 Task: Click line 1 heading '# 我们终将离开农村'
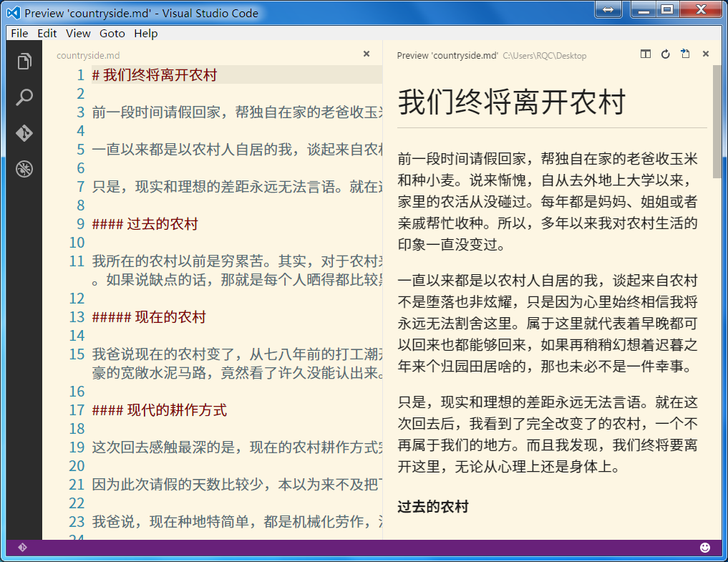pos(155,74)
